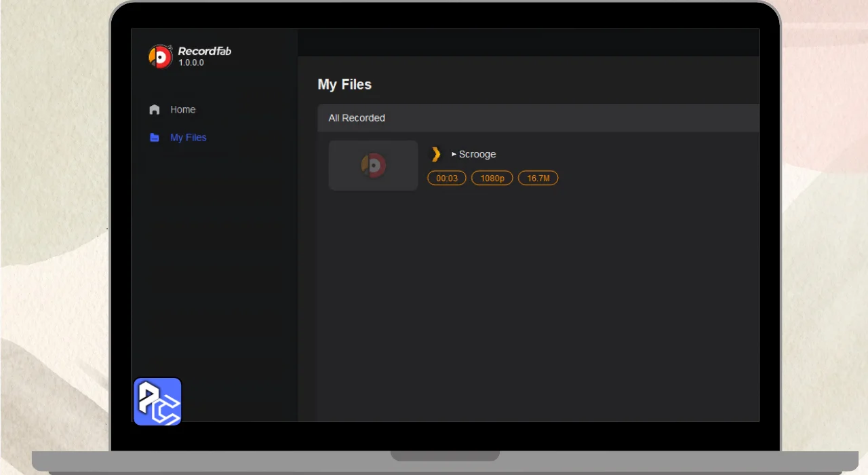Open the All Recorded tab

[357, 118]
